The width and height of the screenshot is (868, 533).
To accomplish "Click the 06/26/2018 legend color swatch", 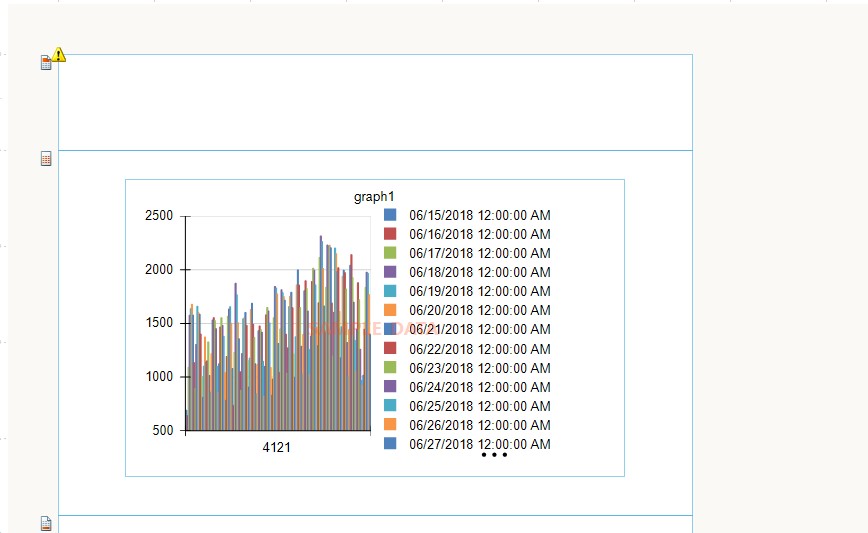I will click(390, 425).
